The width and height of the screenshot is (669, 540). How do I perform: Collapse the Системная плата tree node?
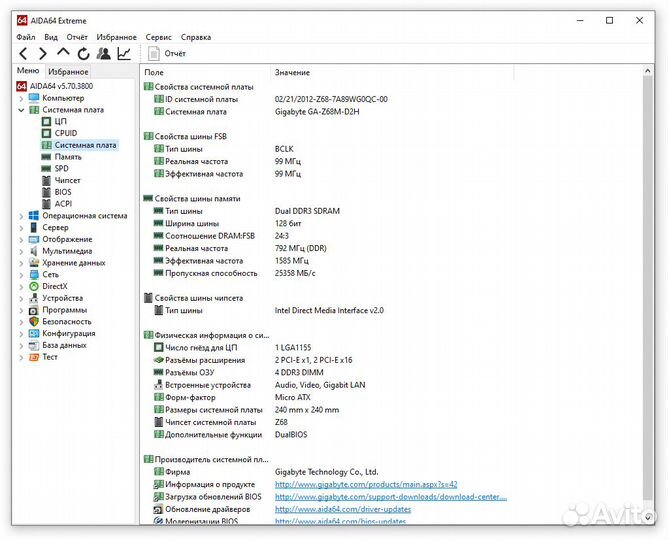[21, 110]
